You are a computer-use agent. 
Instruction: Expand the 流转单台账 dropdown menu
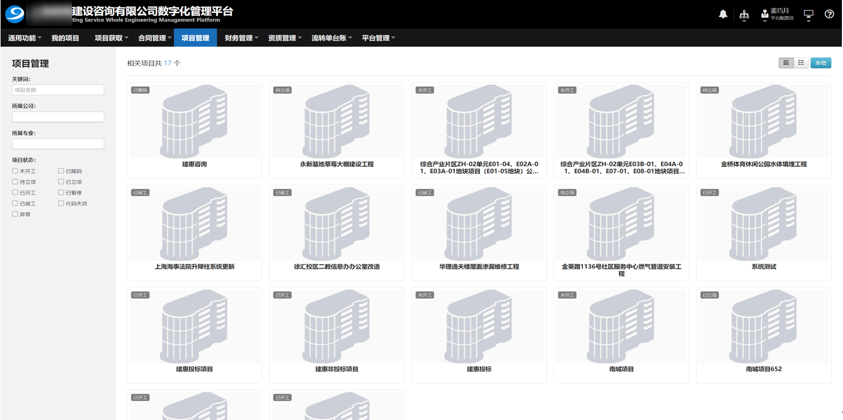[x=331, y=38]
